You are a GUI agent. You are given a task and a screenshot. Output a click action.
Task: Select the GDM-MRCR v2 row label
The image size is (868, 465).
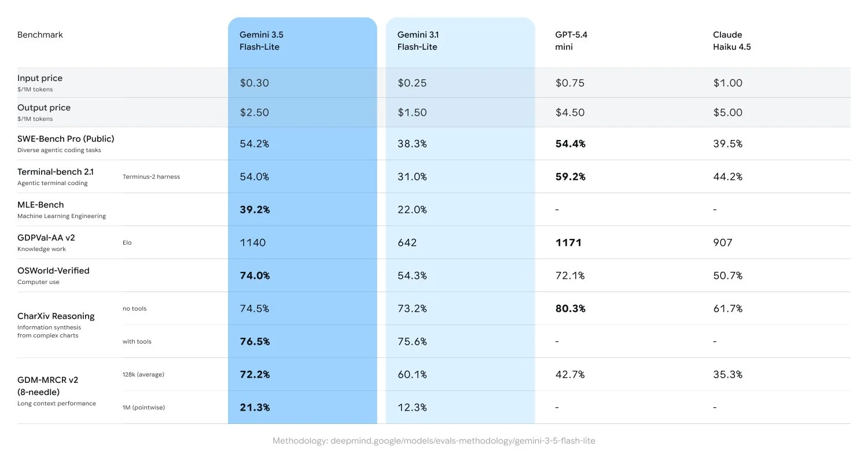coord(48,386)
